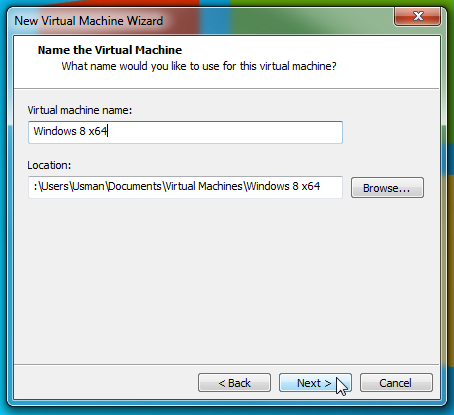The image size is (454, 415).
Task: Click the Next > button
Action: (x=315, y=383)
